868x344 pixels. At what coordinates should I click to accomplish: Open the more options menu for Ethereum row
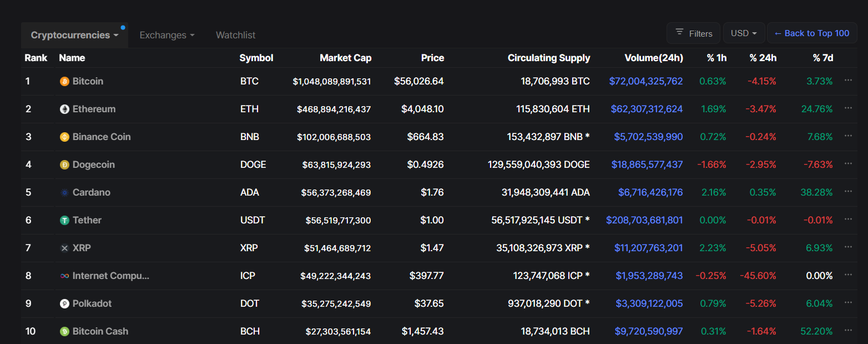click(x=848, y=108)
